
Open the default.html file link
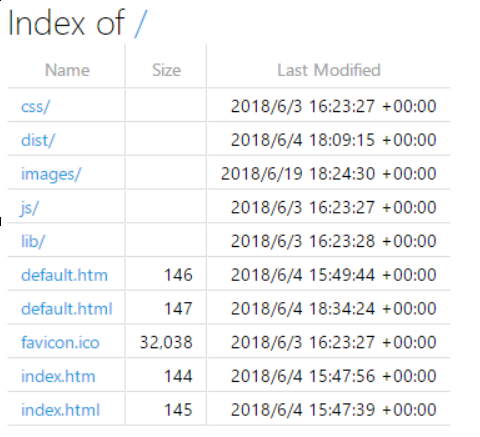pos(67,309)
